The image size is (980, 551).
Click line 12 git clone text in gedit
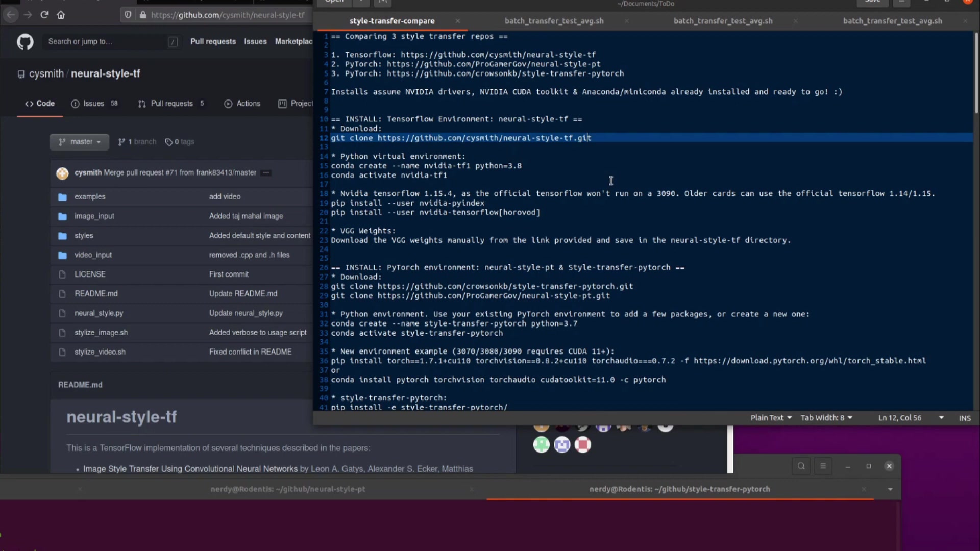click(x=460, y=138)
